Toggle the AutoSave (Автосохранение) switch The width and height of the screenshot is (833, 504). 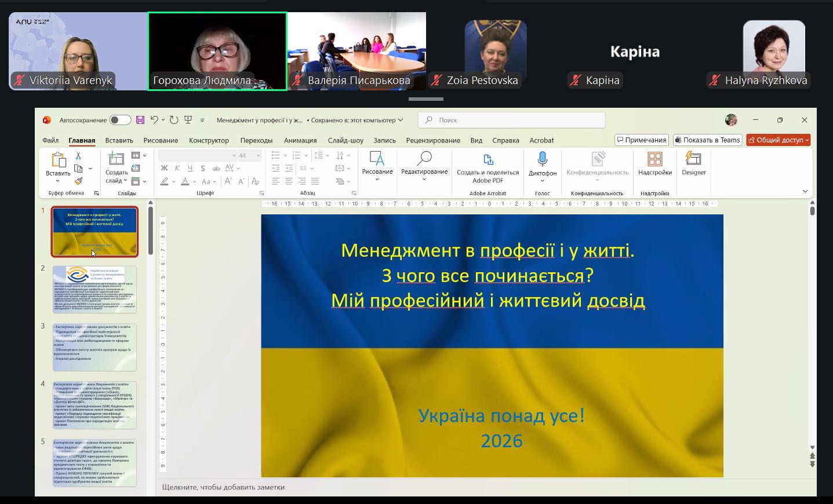[x=120, y=120]
